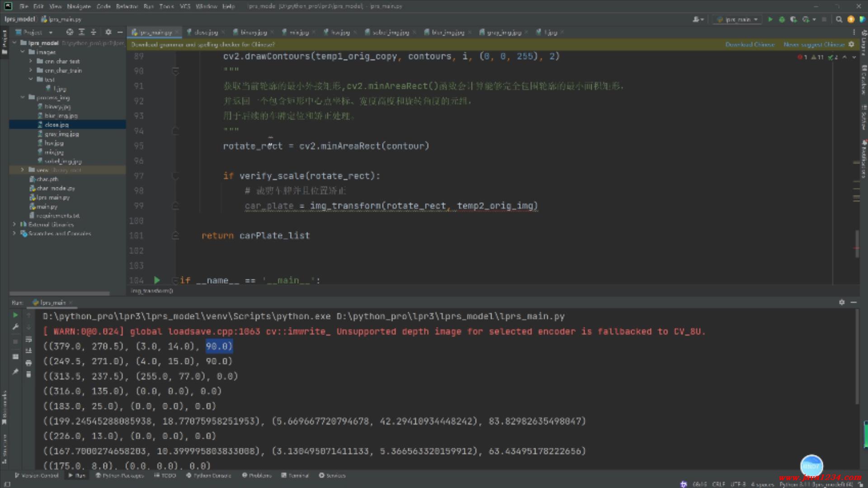Run with coverage icon in toolbar
The width and height of the screenshot is (868, 488).
[x=793, y=19]
